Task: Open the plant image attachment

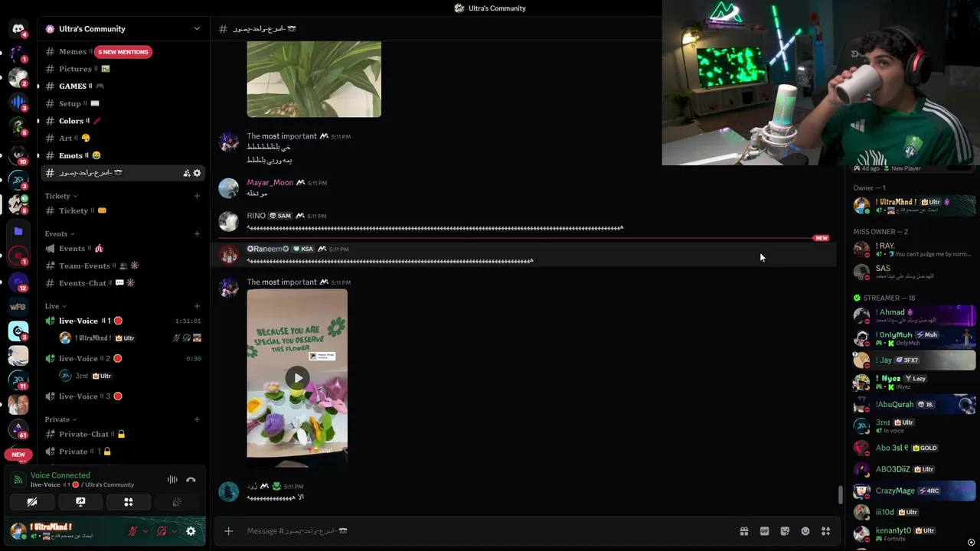Action: point(314,79)
